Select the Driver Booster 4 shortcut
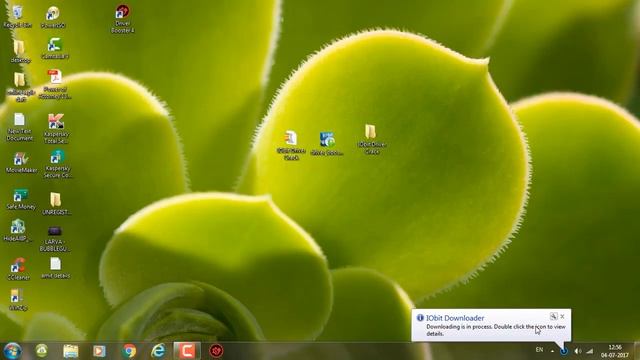 coord(122,19)
